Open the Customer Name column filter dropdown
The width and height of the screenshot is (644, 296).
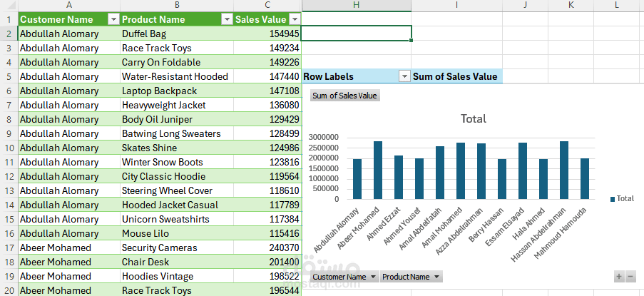point(113,19)
